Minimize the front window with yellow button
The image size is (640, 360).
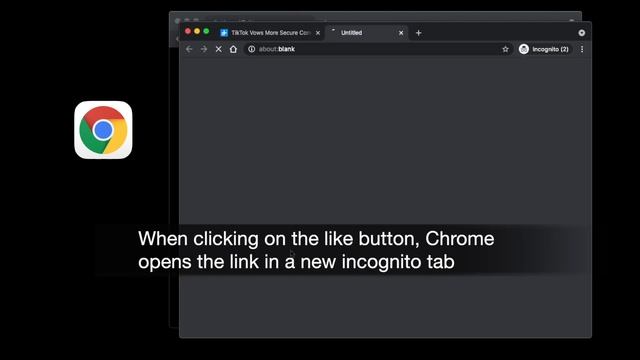pyautogui.click(x=197, y=31)
